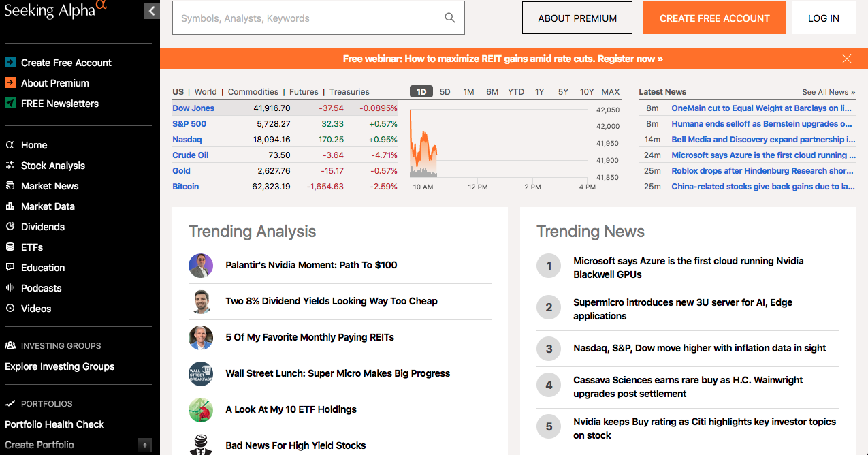Screen dimensions: 868x455
Task: Open the Bitcoin quote link
Action: (x=186, y=187)
